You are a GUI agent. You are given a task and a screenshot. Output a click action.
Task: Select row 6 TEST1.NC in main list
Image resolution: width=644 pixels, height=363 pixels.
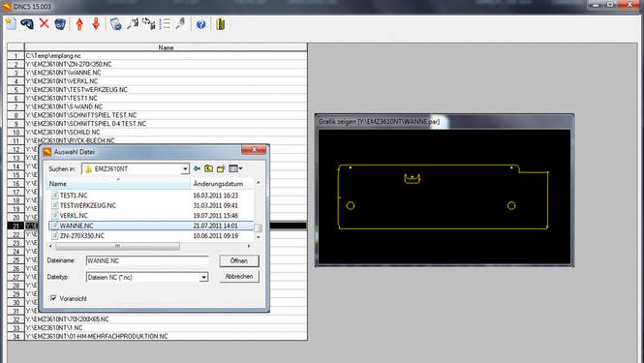[166, 98]
